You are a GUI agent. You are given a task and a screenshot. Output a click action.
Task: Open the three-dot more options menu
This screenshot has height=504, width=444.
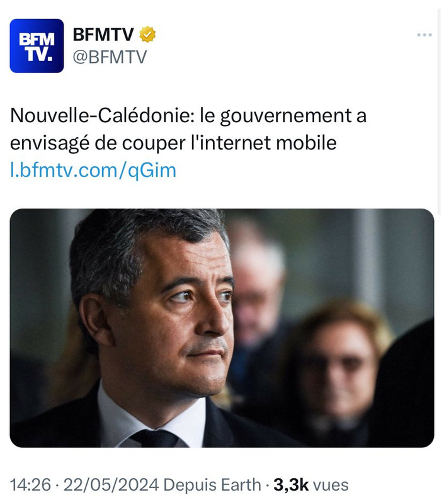[x=424, y=35]
